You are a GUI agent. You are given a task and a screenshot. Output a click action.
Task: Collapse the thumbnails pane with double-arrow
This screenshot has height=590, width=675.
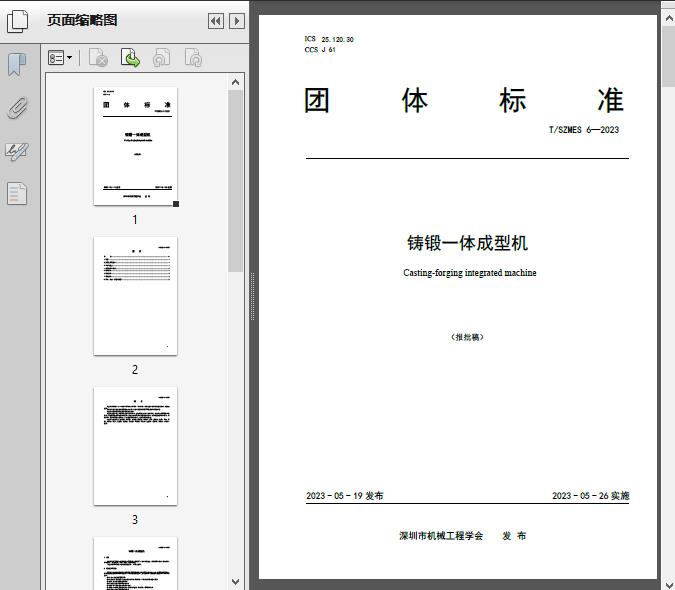point(215,21)
